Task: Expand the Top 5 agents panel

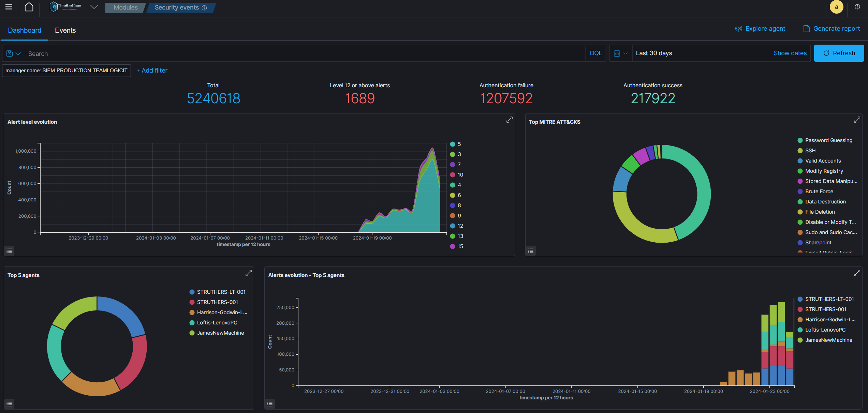Action: pos(249,273)
